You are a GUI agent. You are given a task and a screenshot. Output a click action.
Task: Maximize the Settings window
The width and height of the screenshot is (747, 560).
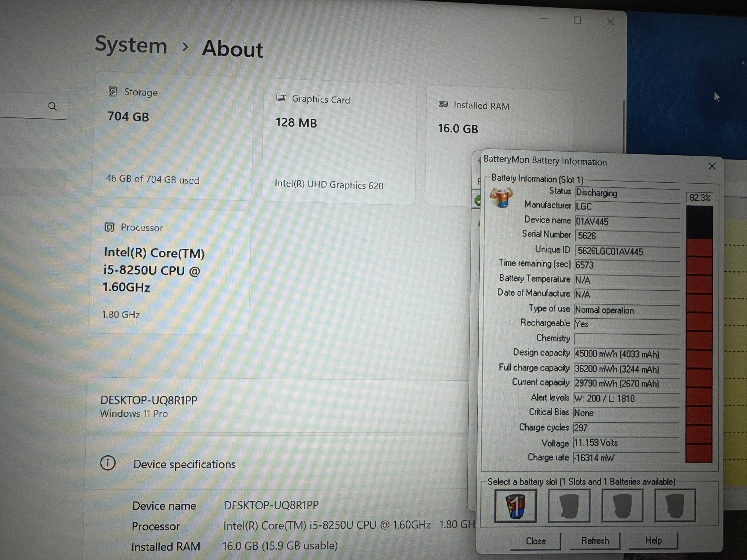(x=577, y=20)
